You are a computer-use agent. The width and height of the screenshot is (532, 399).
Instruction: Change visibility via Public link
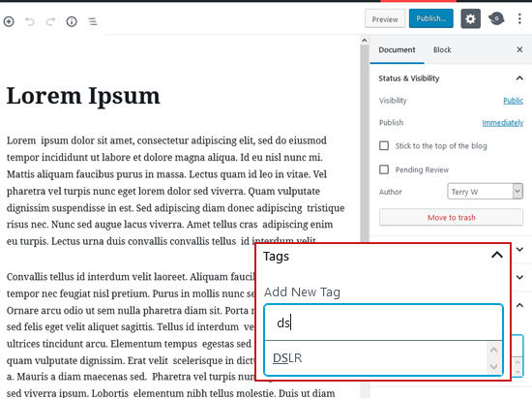[513, 101]
